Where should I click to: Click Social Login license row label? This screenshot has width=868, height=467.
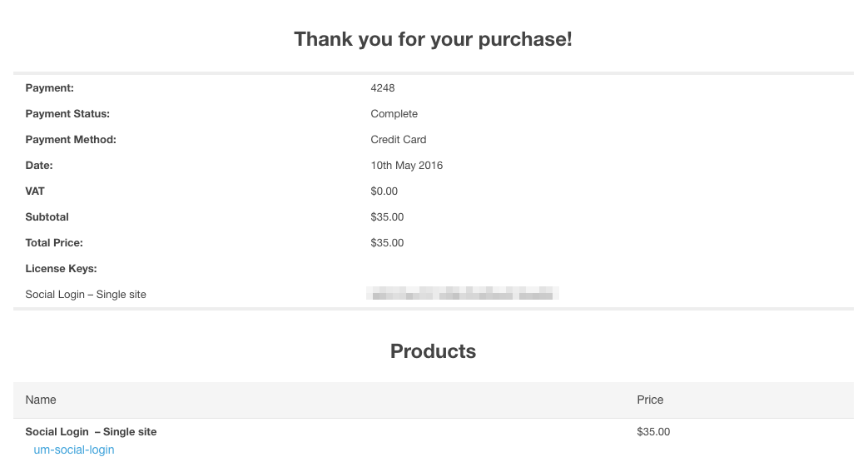pyautogui.click(x=86, y=294)
